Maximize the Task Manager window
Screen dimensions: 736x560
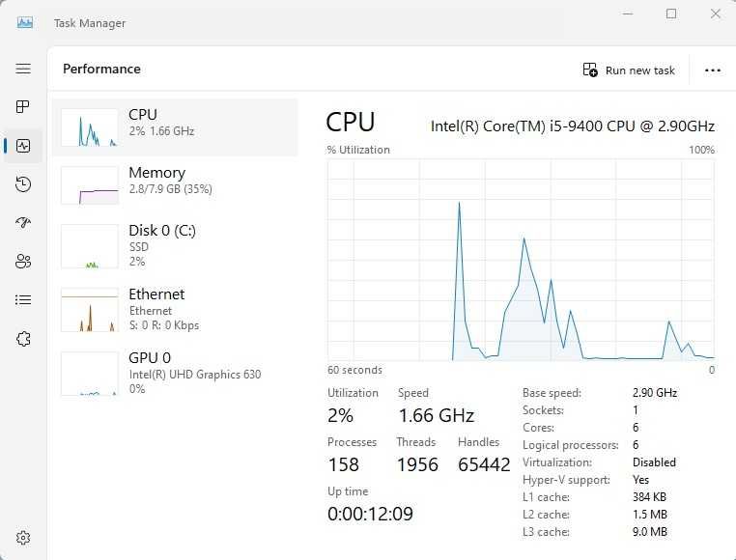point(671,14)
